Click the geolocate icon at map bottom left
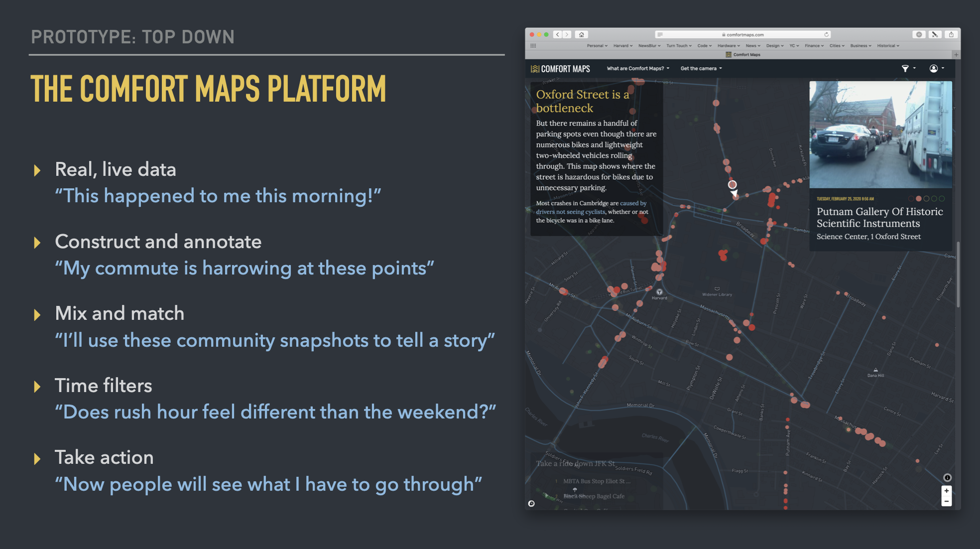Viewport: 980px width, 549px height. tap(532, 504)
